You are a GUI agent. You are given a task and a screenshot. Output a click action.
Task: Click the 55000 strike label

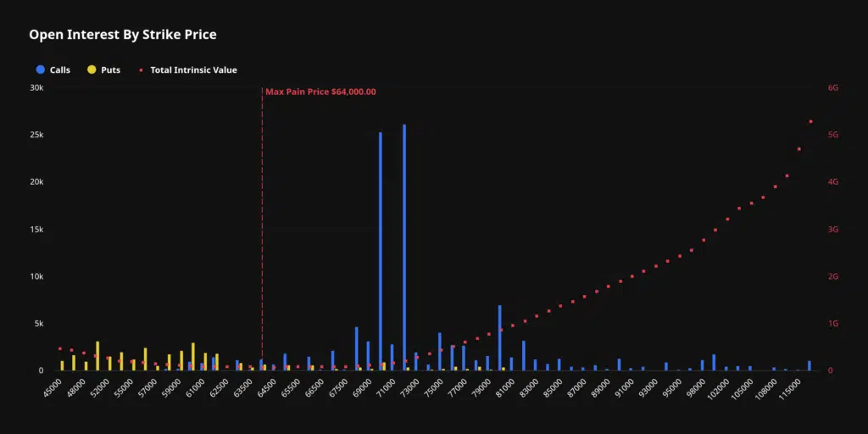pos(124,387)
